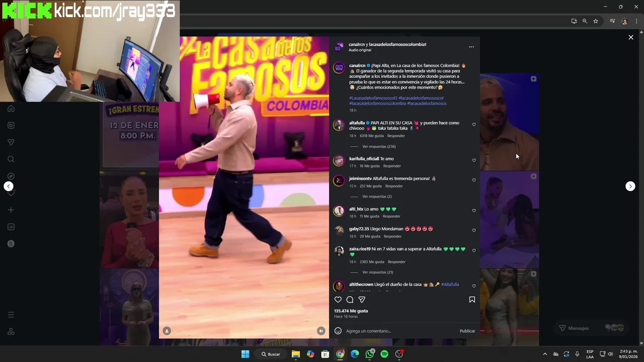Bookmark this page with the star icon

596,21
